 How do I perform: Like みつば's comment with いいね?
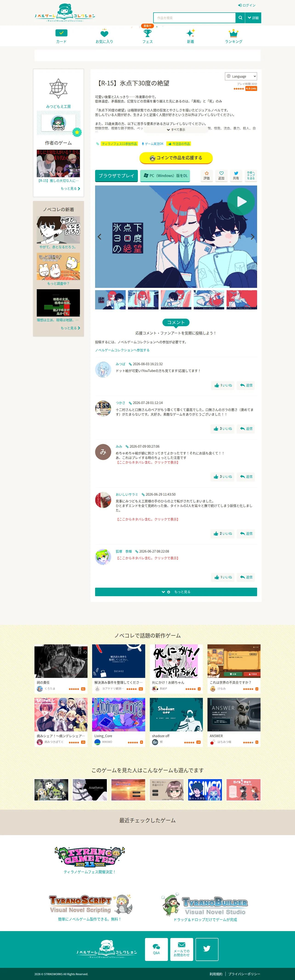[x=223, y=385]
